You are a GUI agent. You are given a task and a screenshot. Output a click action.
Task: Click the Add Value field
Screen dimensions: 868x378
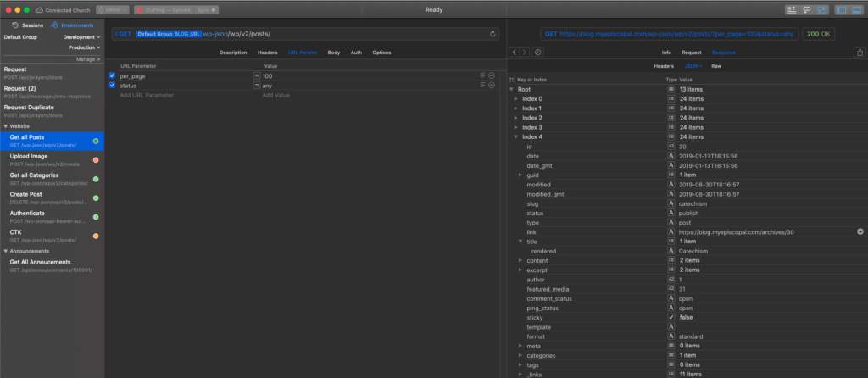click(275, 95)
